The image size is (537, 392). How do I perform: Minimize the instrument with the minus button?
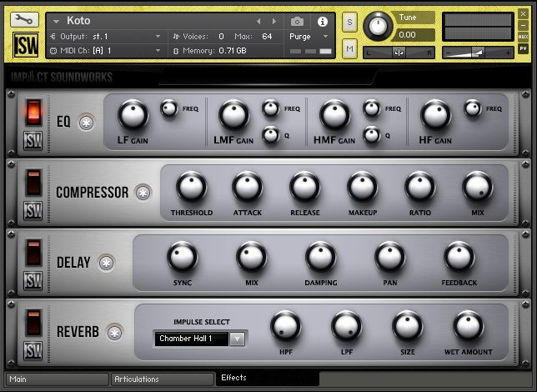tap(523, 25)
